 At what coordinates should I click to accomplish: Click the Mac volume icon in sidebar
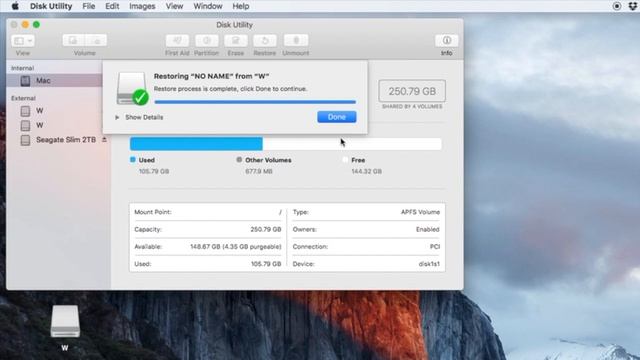[25, 81]
